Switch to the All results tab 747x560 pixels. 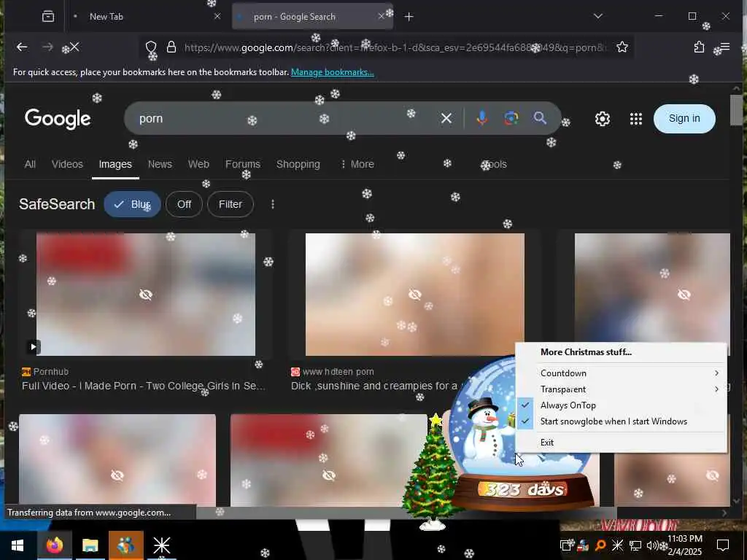pyautogui.click(x=30, y=164)
